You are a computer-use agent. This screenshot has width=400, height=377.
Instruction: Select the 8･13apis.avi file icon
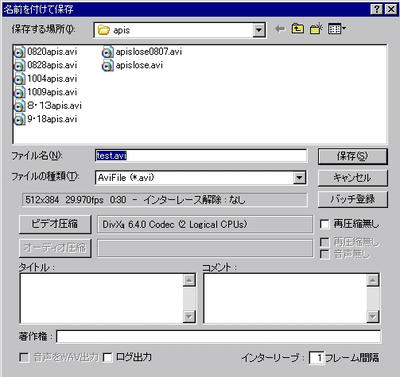click(19, 106)
